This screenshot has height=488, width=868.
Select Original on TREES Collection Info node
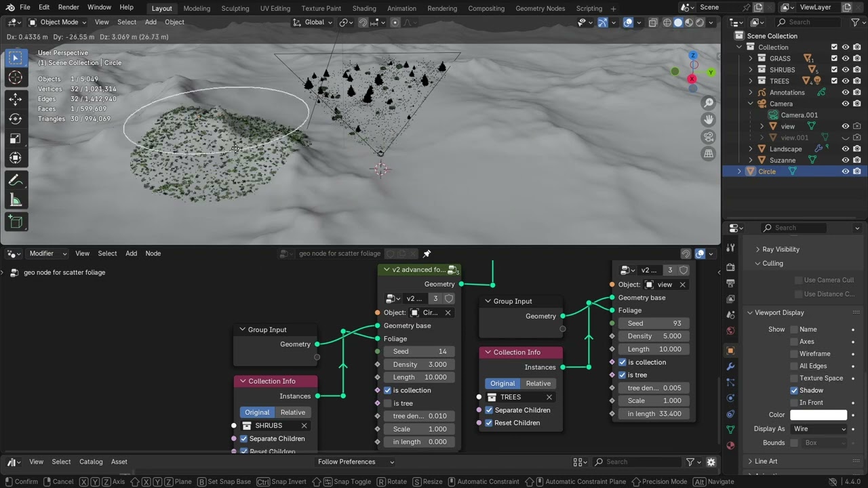[502, 384]
